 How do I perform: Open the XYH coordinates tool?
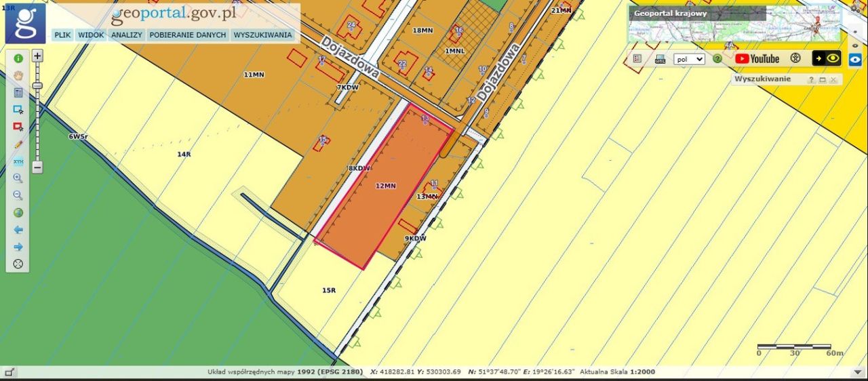point(18,161)
